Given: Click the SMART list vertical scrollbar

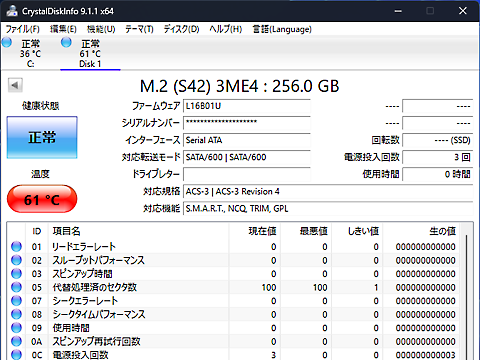Looking at the screenshot, I should (x=467, y=292).
